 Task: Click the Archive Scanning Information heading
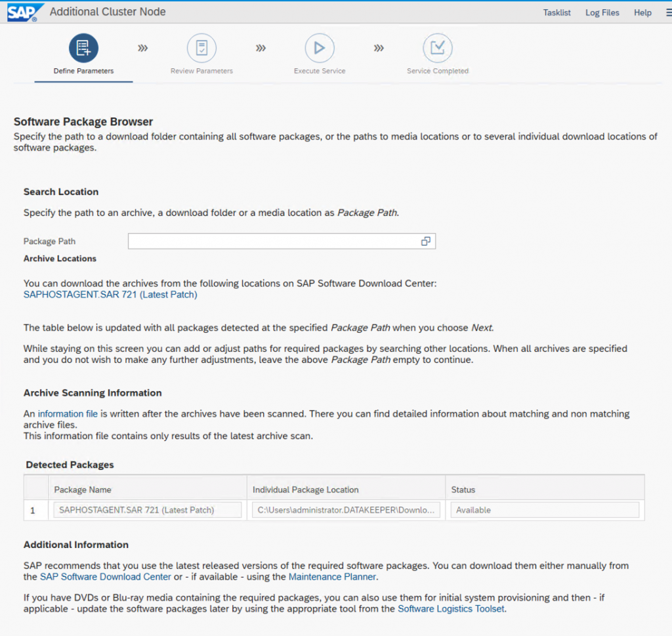click(x=93, y=393)
